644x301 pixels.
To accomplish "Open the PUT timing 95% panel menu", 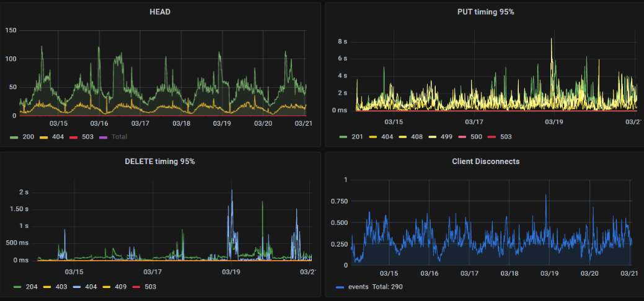I will 486,12.
